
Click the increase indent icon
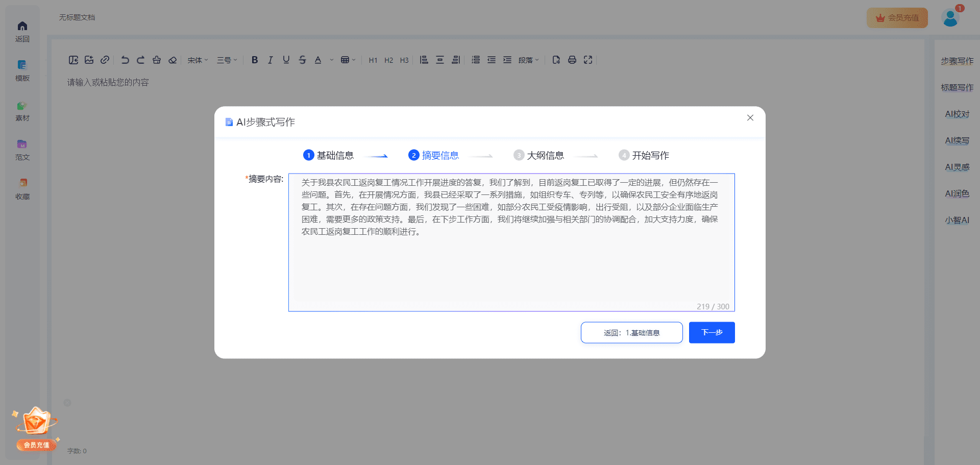click(507, 60)
